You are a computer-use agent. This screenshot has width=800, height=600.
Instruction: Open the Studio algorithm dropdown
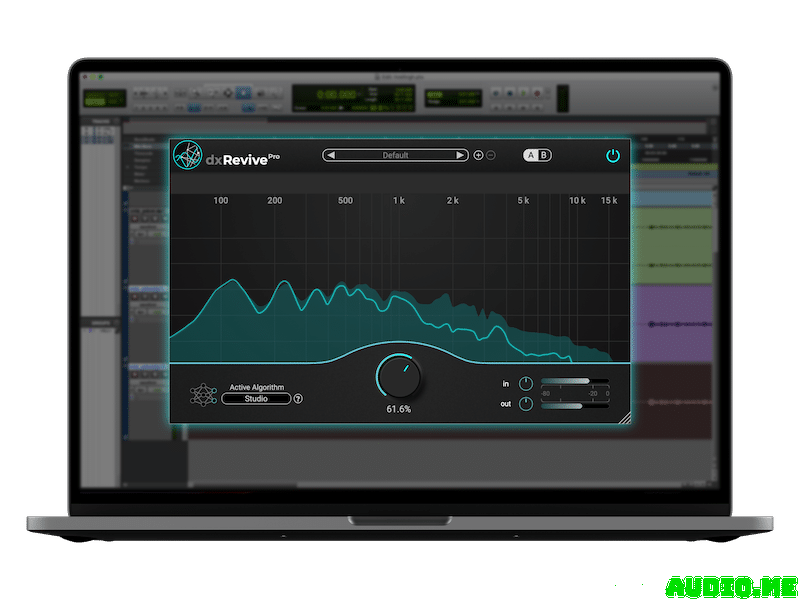[256, 399]
